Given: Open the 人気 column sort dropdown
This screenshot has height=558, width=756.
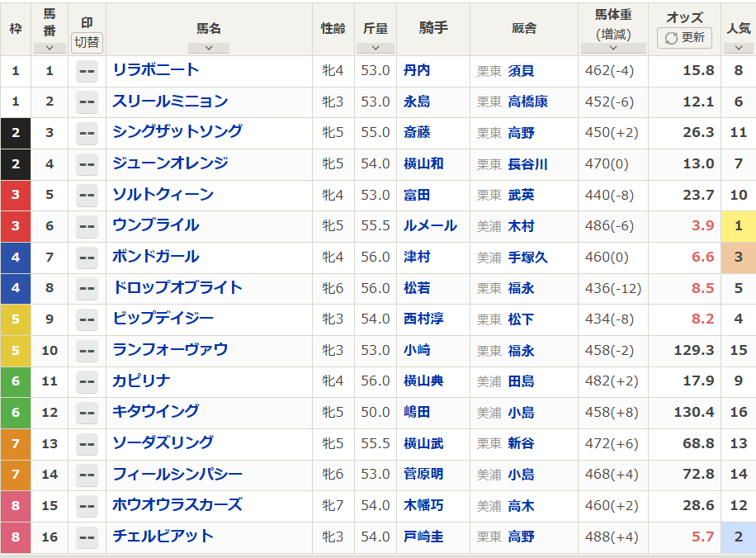Looking at the screenshot, I should [738, 48].
